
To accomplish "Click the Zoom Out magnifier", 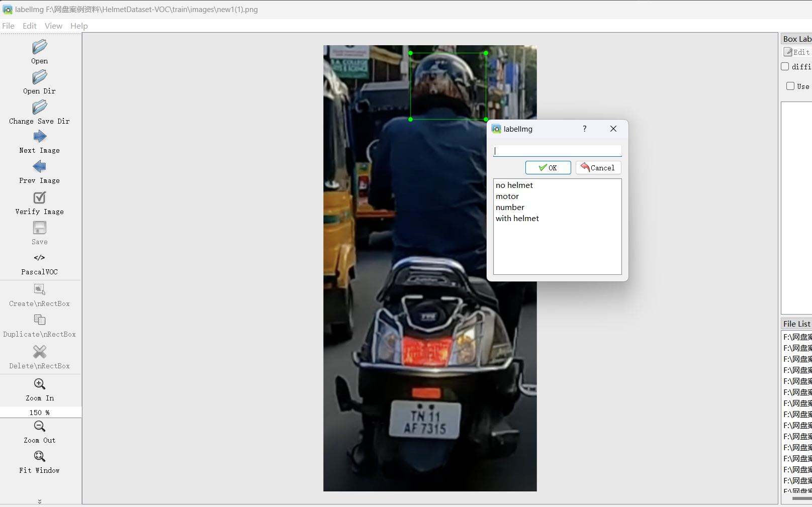I will tap(40, 426).
